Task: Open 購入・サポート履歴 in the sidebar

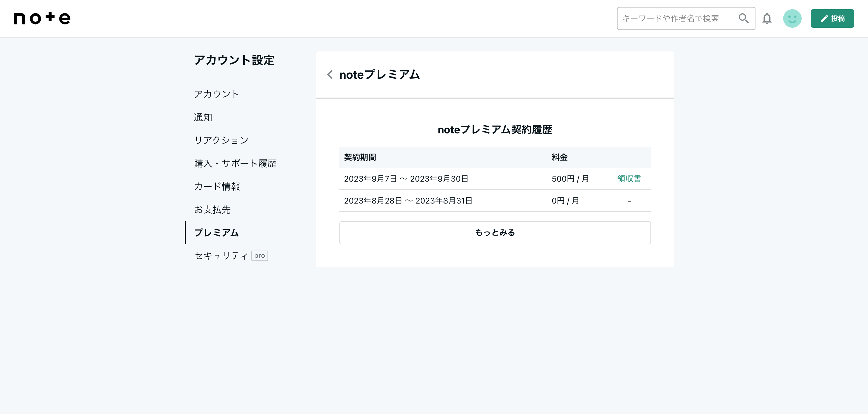Action: (x=235, y=163)
